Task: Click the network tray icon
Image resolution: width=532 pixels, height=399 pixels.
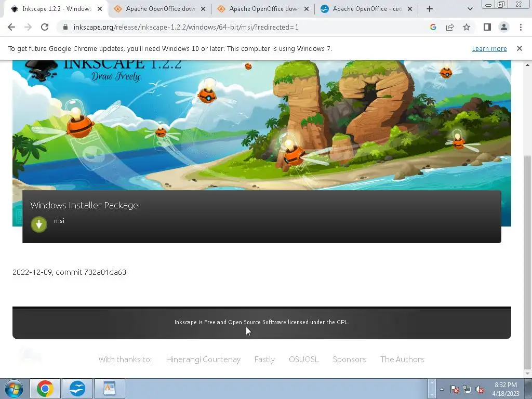Action: [x=467, y=389]
